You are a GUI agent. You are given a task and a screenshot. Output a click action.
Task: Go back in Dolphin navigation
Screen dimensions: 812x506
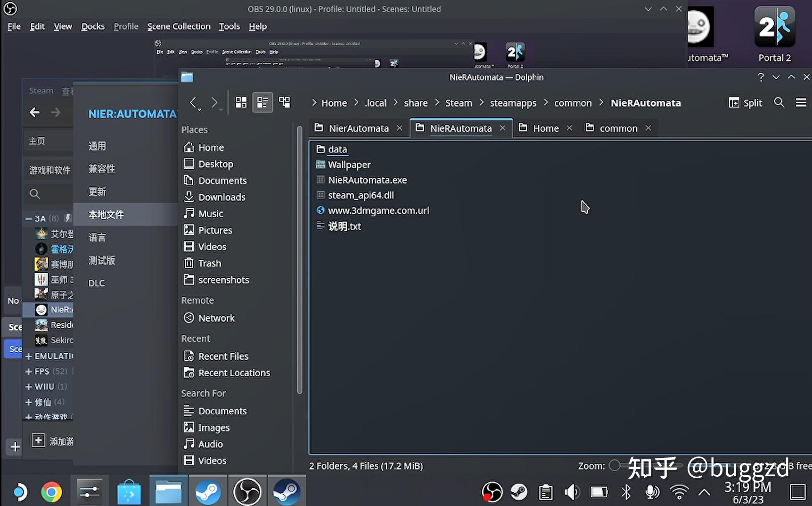[194, 102]
